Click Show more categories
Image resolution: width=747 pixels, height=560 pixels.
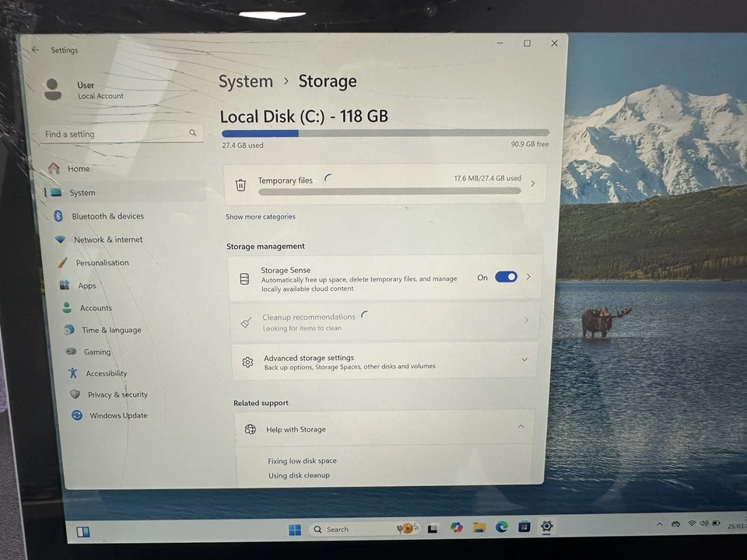tap(260, 216)
